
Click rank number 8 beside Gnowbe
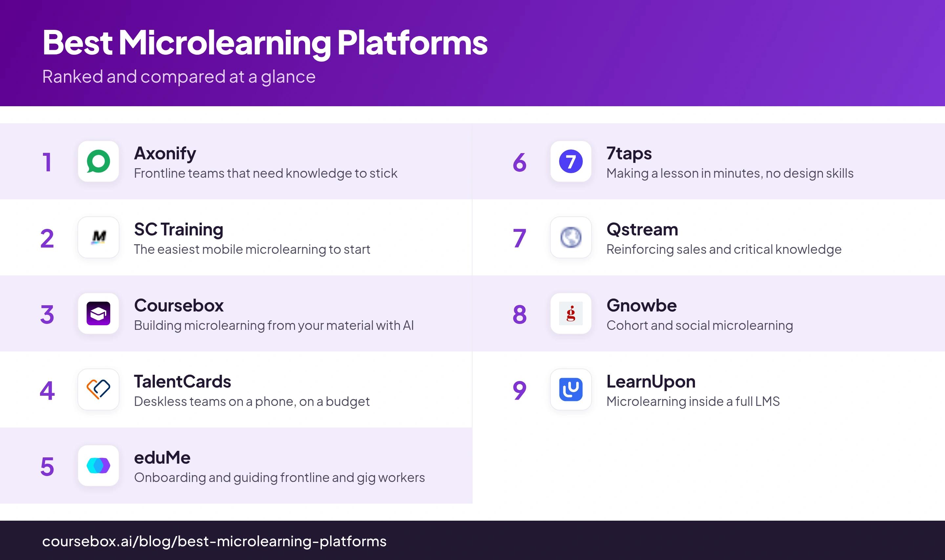tap(519, 314)
